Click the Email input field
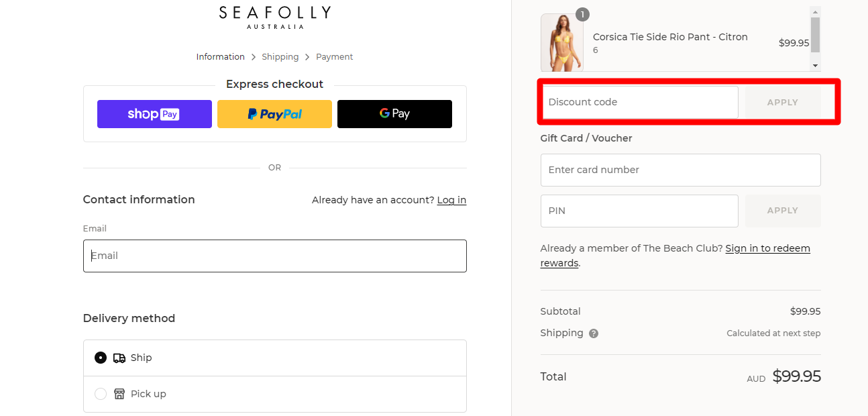868x416 pixels. click(274, 256)
